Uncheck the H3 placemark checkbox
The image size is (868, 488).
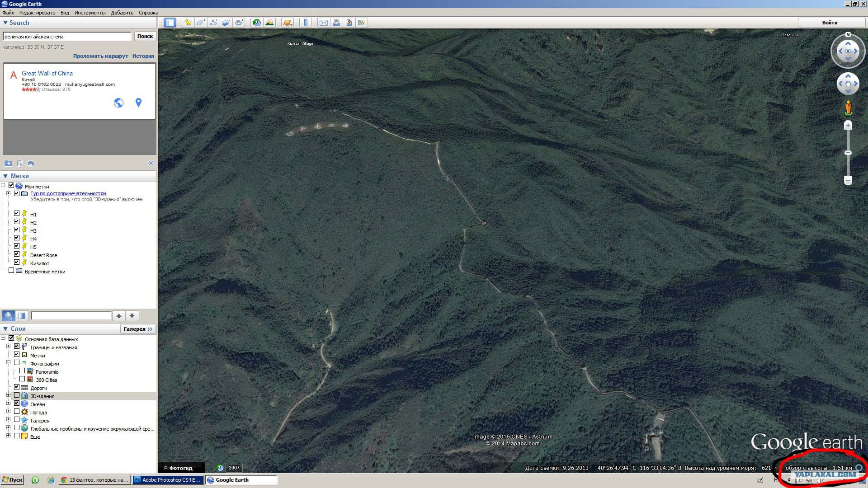tap(17, 230)
